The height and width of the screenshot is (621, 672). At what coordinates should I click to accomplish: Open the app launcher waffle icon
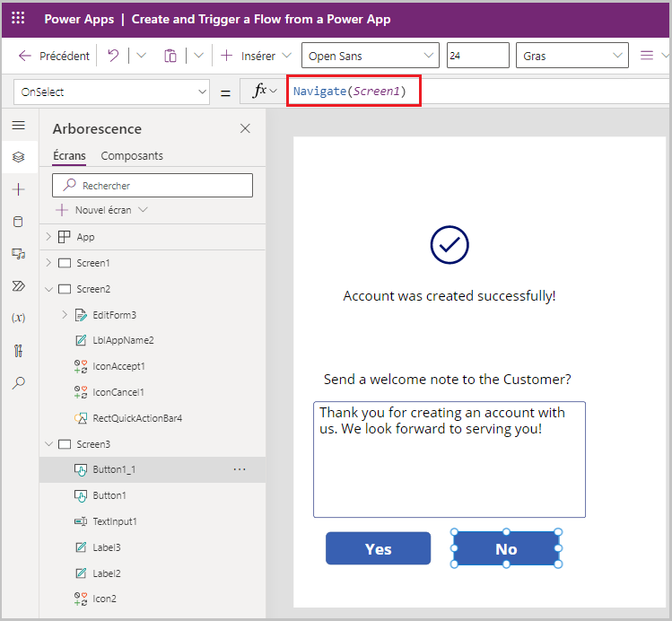point(18,18)
